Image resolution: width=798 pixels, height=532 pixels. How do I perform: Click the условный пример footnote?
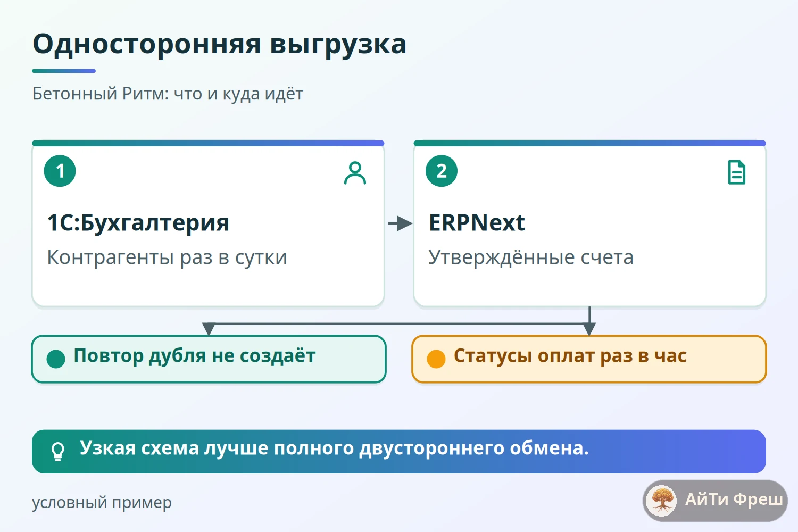[x=102, y=503]
